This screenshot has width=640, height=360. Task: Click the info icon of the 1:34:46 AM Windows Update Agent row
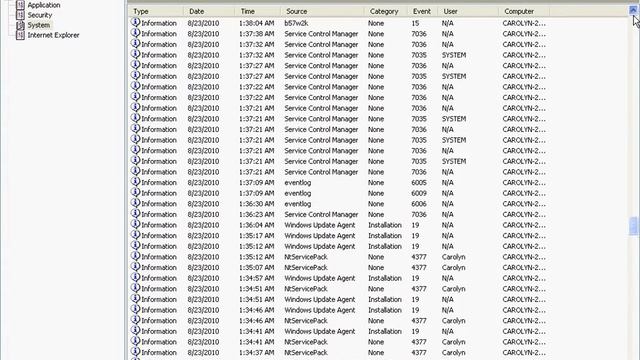coord(135,309)
